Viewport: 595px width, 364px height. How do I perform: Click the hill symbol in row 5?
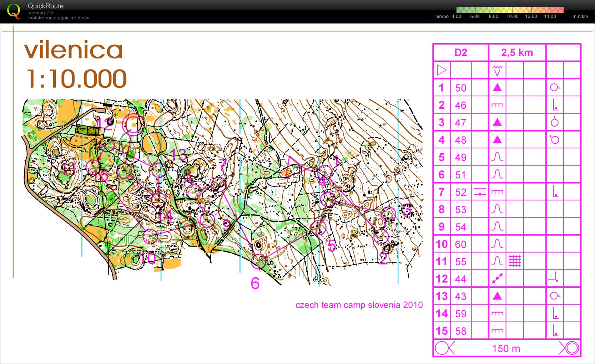click(497, 157)
